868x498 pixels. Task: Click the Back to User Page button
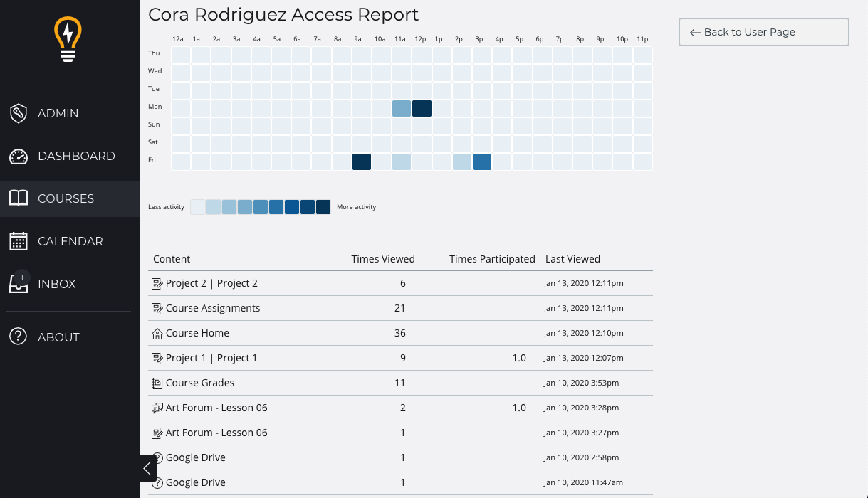(763, 32)
